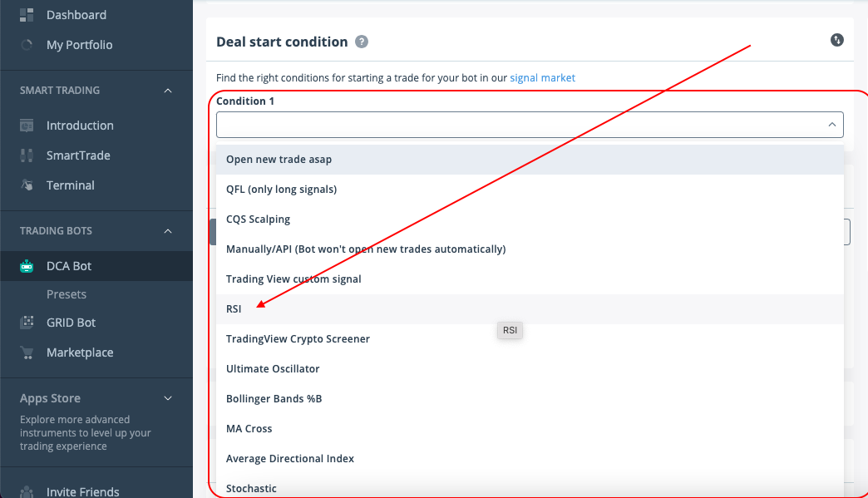Expand the Apps Store section

(168, 399)
